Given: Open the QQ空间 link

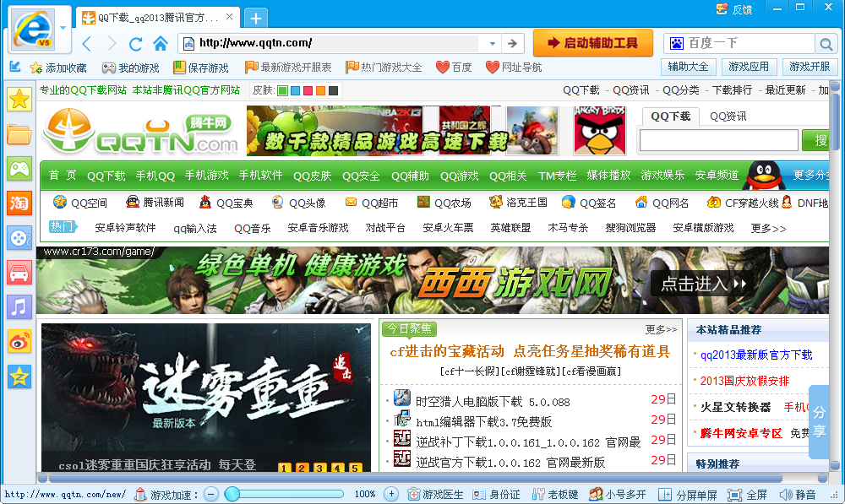Looking at the screenshot, I should point(79,203).
